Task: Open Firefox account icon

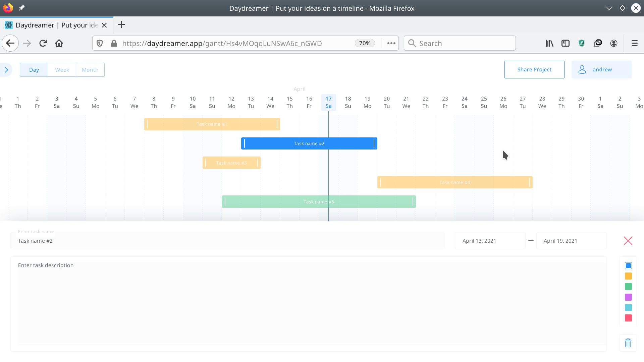Action: tap(613, 43)
